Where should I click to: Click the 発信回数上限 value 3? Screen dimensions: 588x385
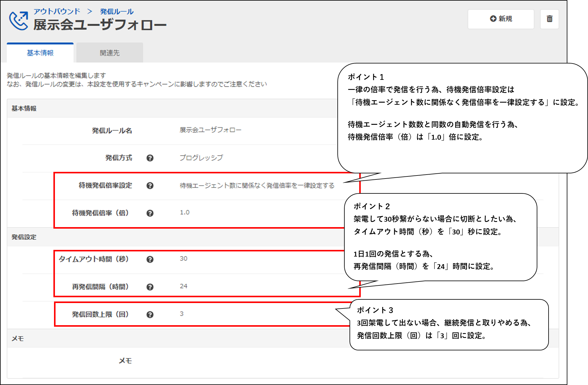point(181,314)
